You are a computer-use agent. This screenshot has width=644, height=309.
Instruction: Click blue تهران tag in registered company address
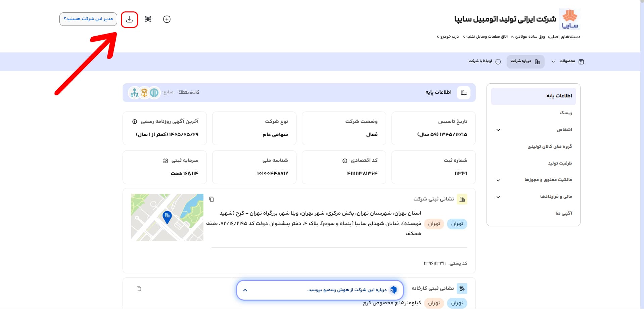457,224
